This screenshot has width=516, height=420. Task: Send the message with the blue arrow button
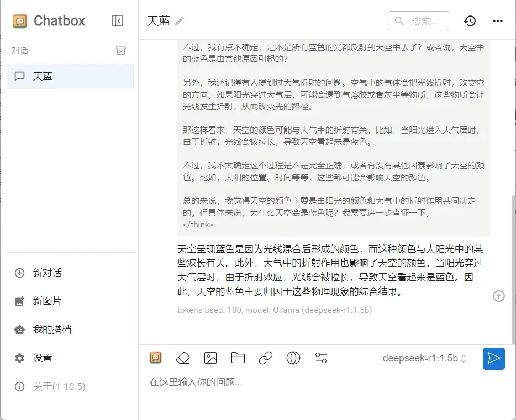(x=493, y=358)
